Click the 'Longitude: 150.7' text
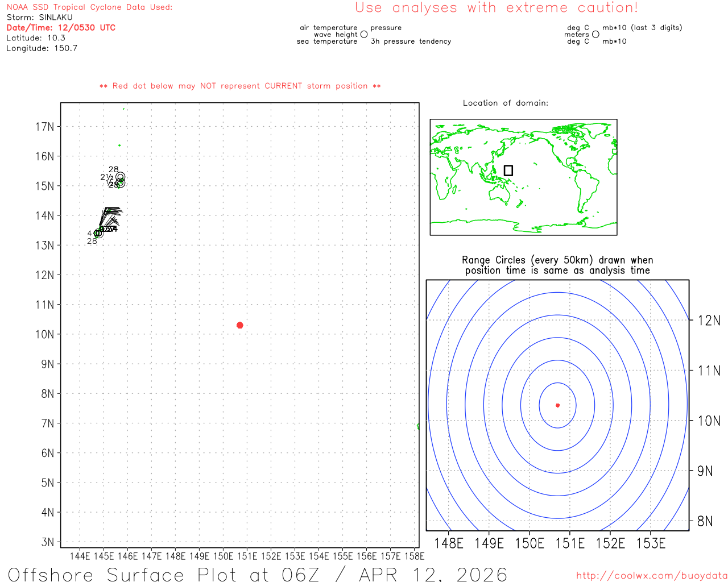Viewport: 728px width, 582px height. pyautogui.click(x=42, y=48)
